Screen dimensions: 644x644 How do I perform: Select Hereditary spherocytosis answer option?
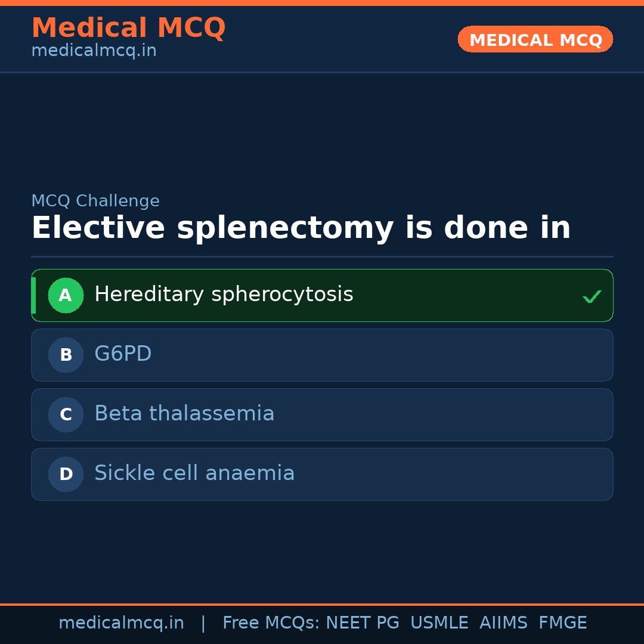[x=224, y=295]
